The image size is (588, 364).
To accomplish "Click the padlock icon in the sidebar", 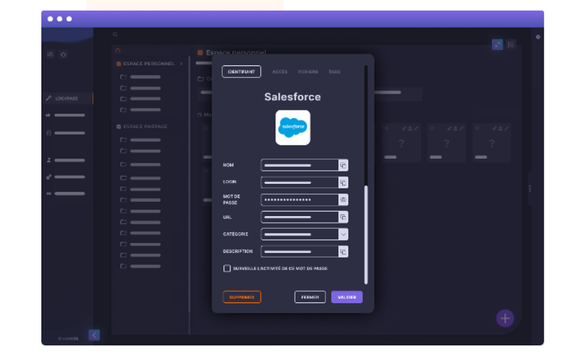I will [49, 133].
